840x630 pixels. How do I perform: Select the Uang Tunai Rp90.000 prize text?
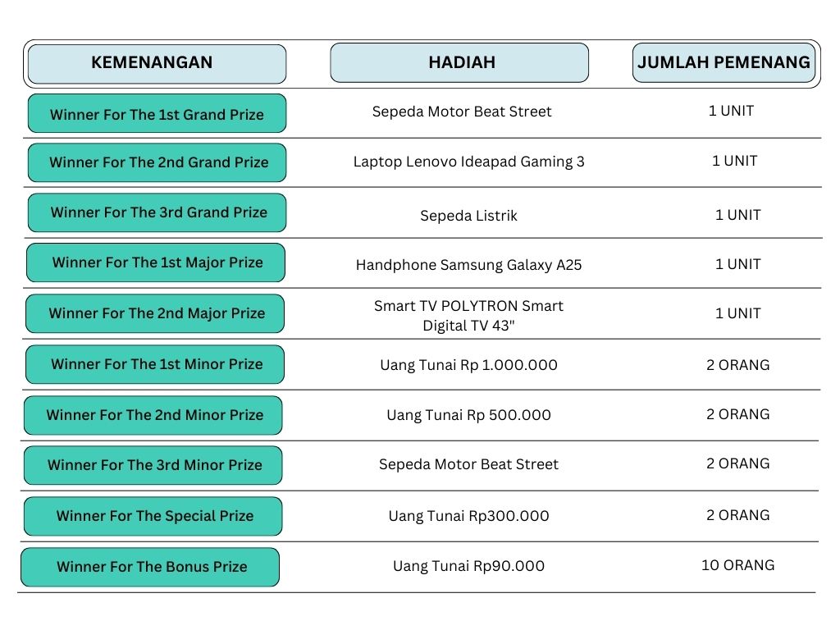(468, 566)
